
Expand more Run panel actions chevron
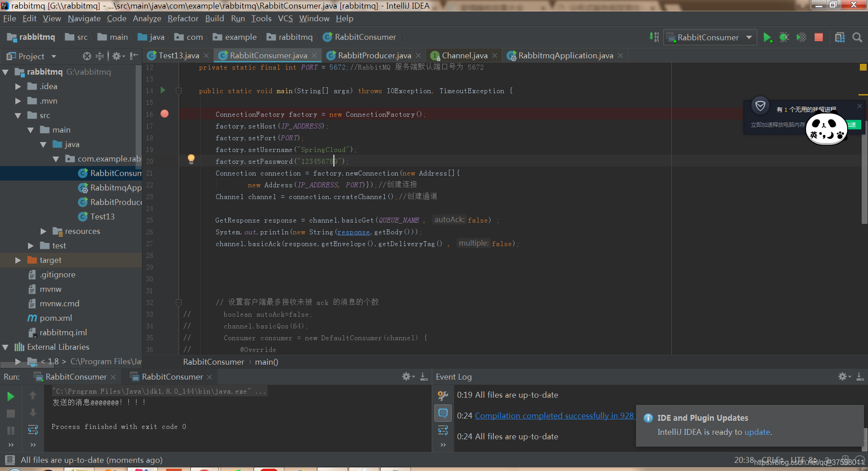point(11,445)
